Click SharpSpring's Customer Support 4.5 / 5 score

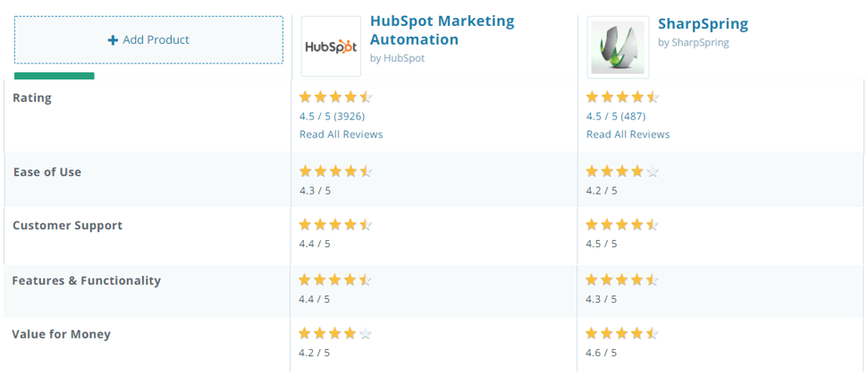tap(602, 244)
